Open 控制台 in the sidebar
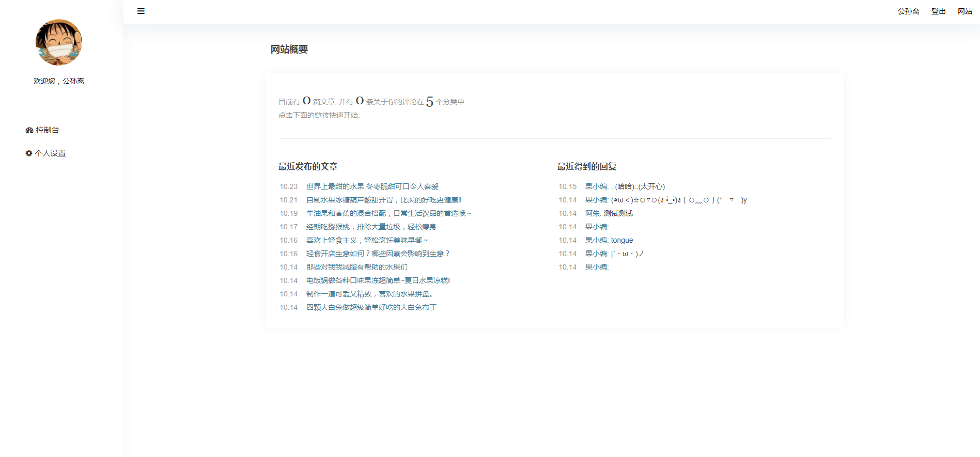The image size is (980, 457). (47, 130)
